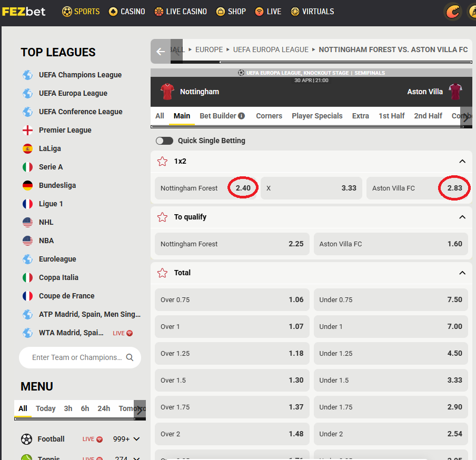Switch to the Main markets tab
476x460 pixels.
182,116
